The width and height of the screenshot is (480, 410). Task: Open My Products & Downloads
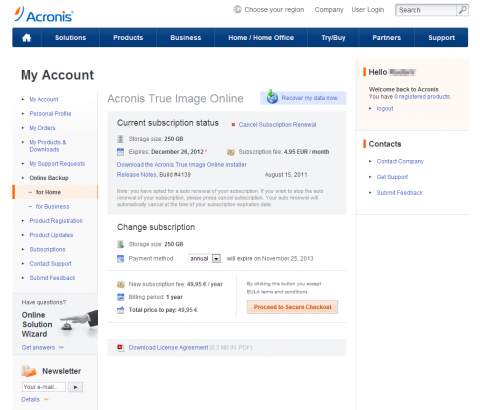click(x=48, y=146)
